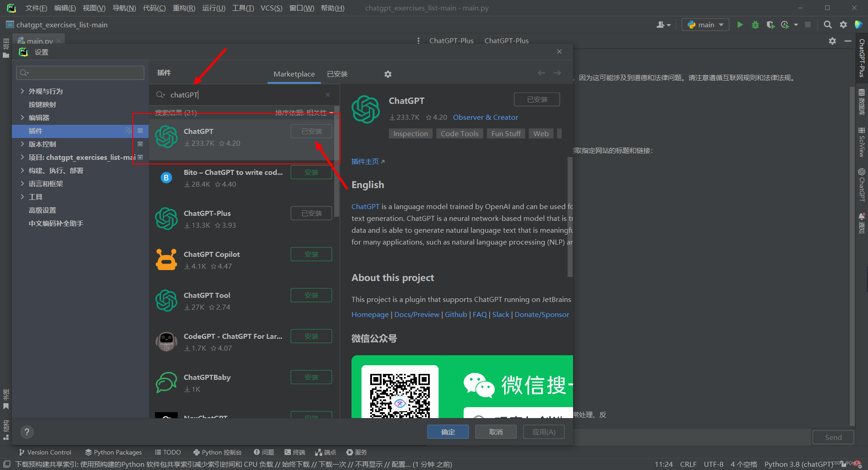Select 高级设置 in settings tree
This screenshot has width=868, height=470.
pos(42,210)
